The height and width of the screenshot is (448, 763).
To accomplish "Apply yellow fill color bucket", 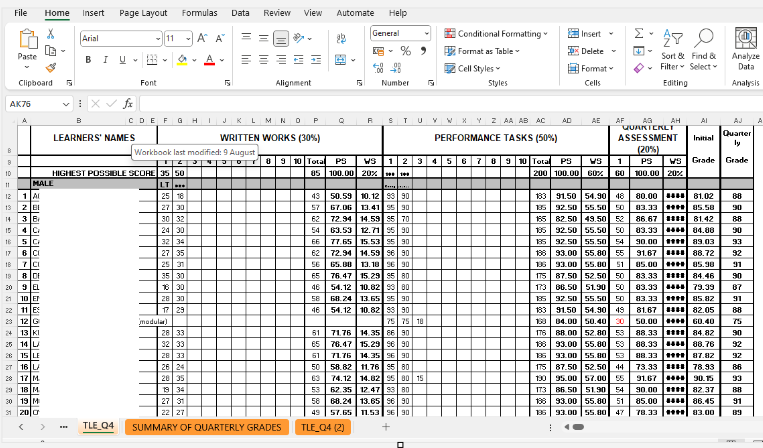I will point(182,60).
